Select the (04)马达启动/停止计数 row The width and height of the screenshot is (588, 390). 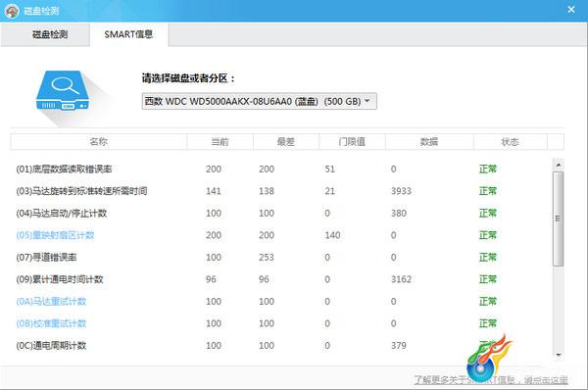[x=281, y=214]
